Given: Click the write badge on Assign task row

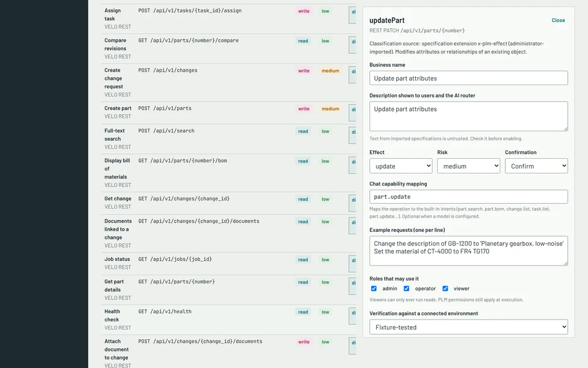Looking at the screenshot, I should click(x=304, y=11).
